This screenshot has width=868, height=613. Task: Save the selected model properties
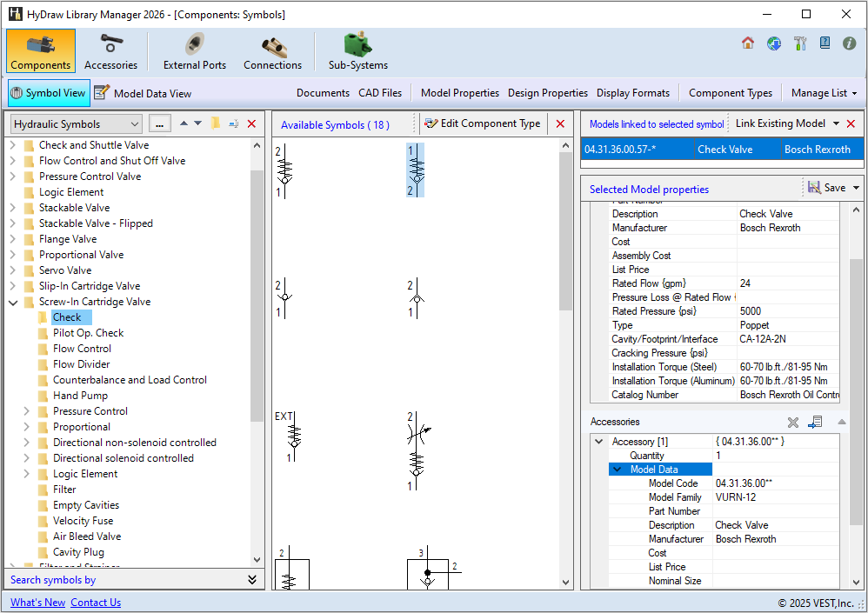[827, 188]
